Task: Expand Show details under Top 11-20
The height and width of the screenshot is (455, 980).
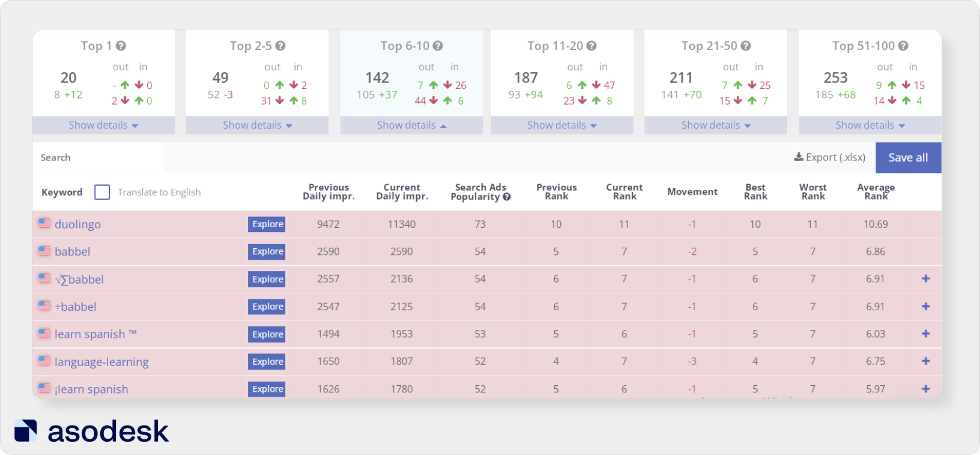Action: click(x=562, y=125)
